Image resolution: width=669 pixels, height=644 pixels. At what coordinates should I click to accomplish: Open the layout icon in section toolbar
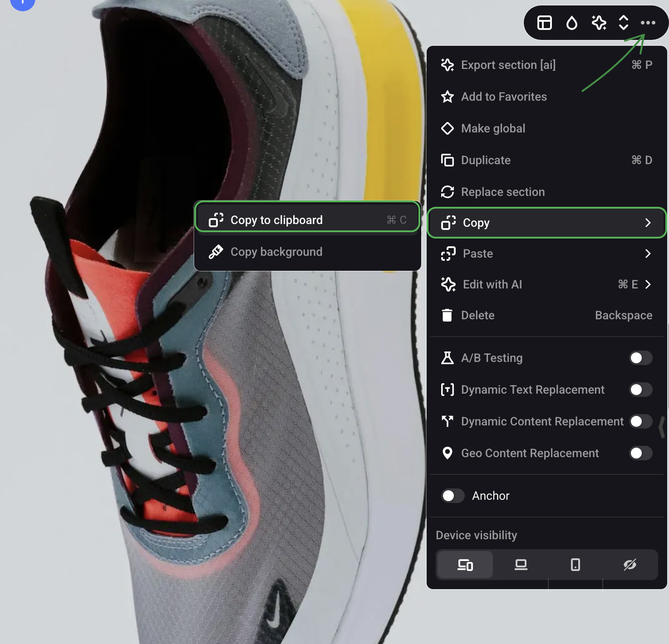click(544, 23)
